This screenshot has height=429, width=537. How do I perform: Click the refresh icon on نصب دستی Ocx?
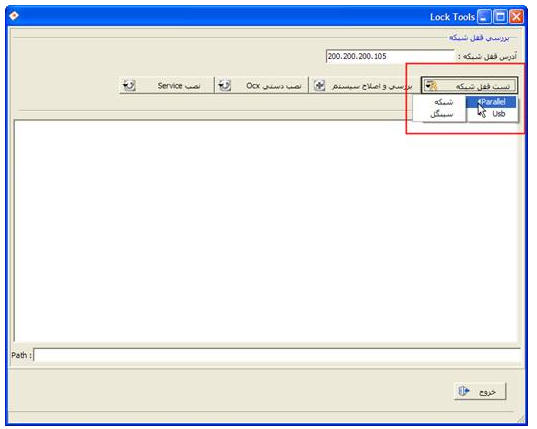(x=225, y=85)
